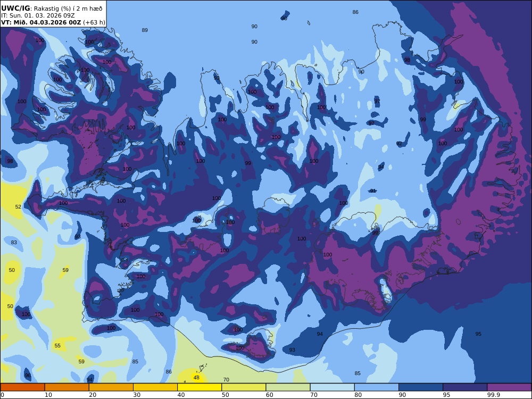Screen dimensions: 532x399
Task: Click the '96' humidity value on the map
Action: pos(28,375)
